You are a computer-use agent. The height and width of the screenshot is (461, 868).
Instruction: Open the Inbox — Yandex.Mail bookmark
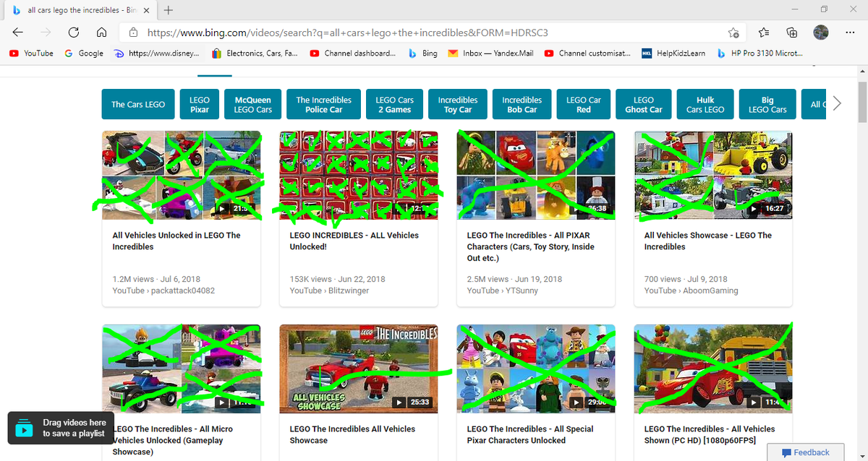click(490, 53)
